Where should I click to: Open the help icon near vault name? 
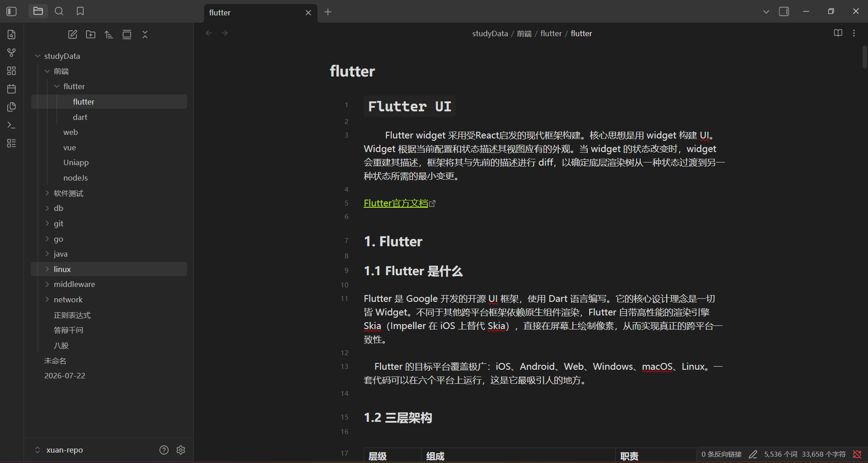click(x=164, y=450)
